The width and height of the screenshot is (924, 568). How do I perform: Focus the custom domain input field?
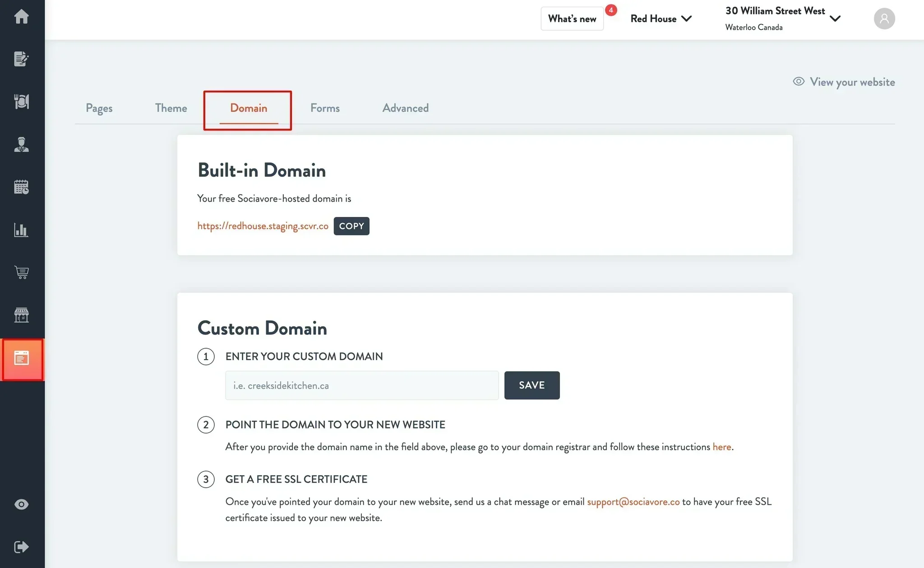point(362,385)
